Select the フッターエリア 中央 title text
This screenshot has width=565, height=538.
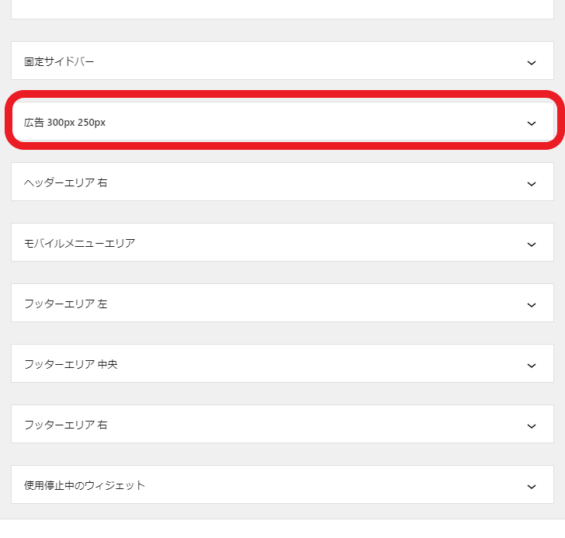(71, 364)
